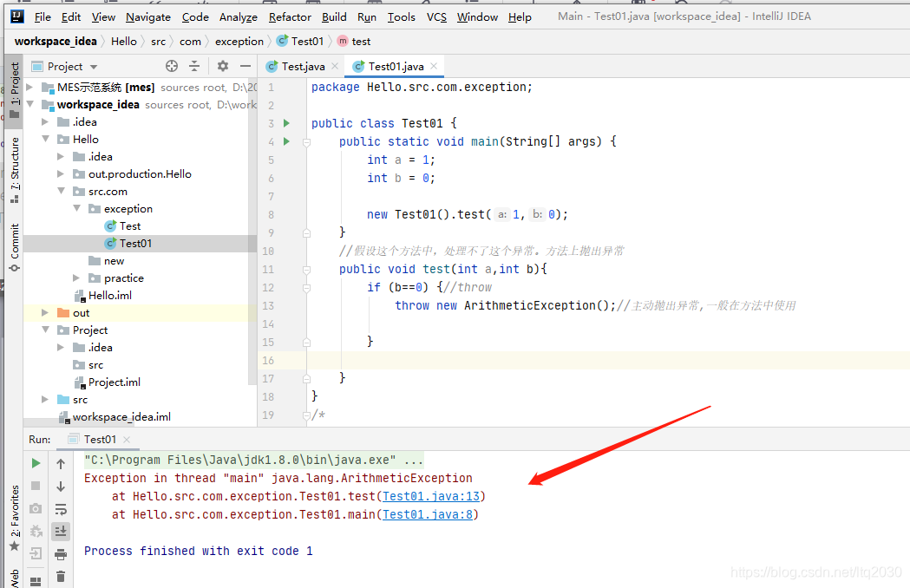Hide the Project panel with minus icon
Screen dimensions: 910x588
click(x=246, y=66)
